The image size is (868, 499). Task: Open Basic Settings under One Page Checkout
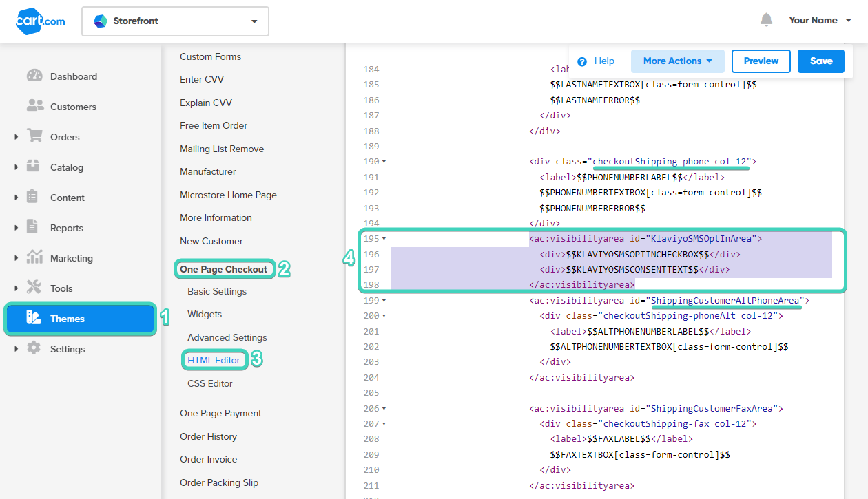[x=217, y=291]
